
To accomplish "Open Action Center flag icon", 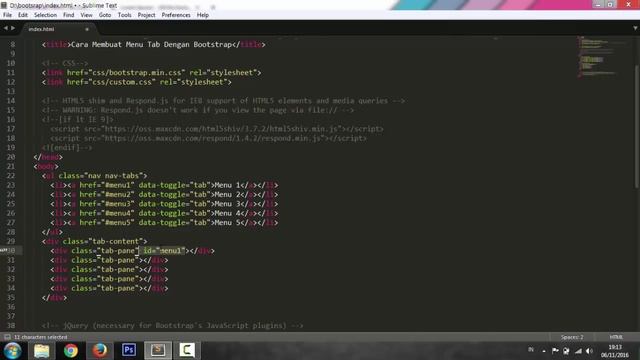I will coord(555,351).
